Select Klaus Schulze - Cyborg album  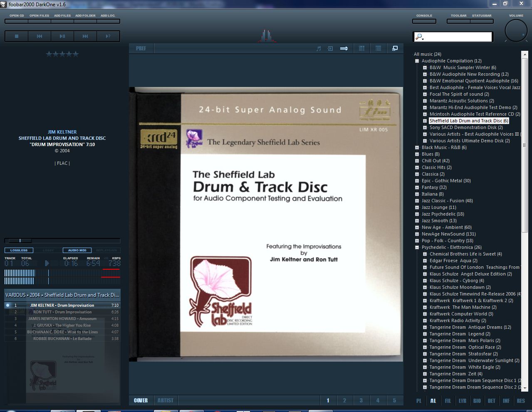457,280
